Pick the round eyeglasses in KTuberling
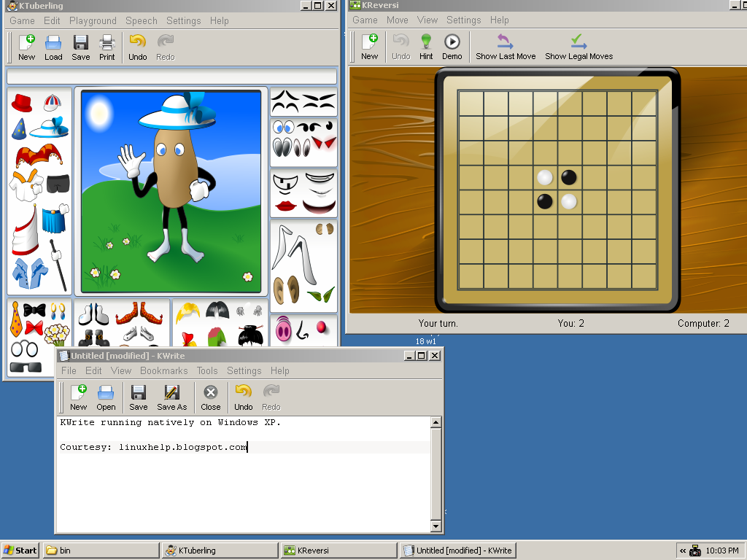 [24, 349]
